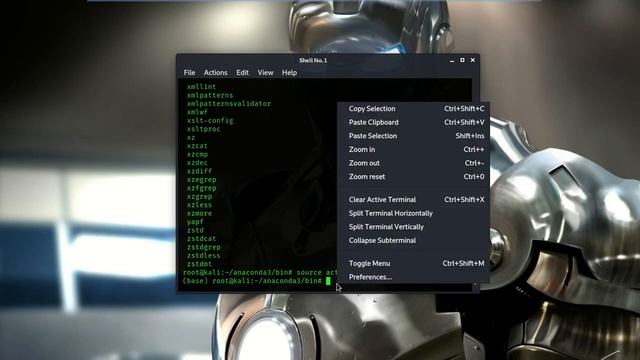
Task: Click the green terminal cursor block
Action: click(328, 281)
